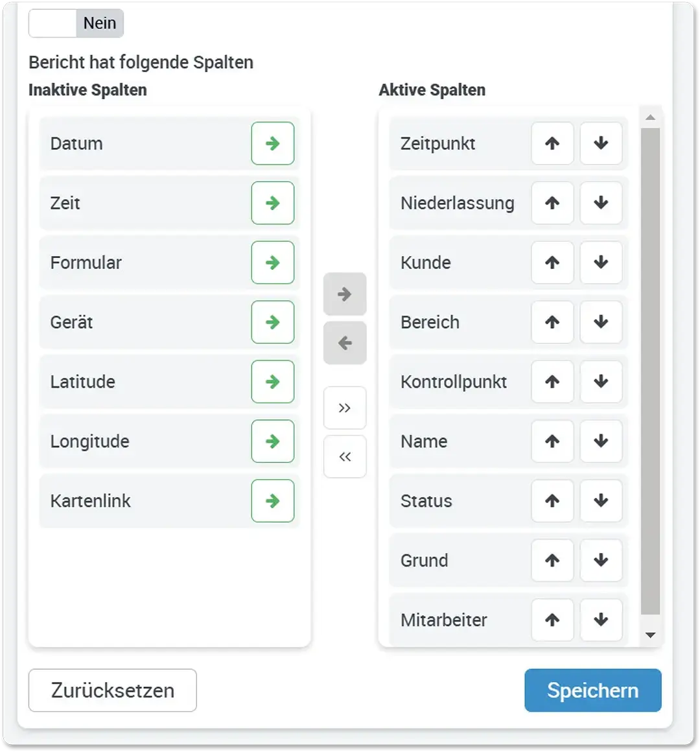This screenshot has height=752, width=700.
Task: Click the gray single right arrow transfer button
Action: click(345, 294)
